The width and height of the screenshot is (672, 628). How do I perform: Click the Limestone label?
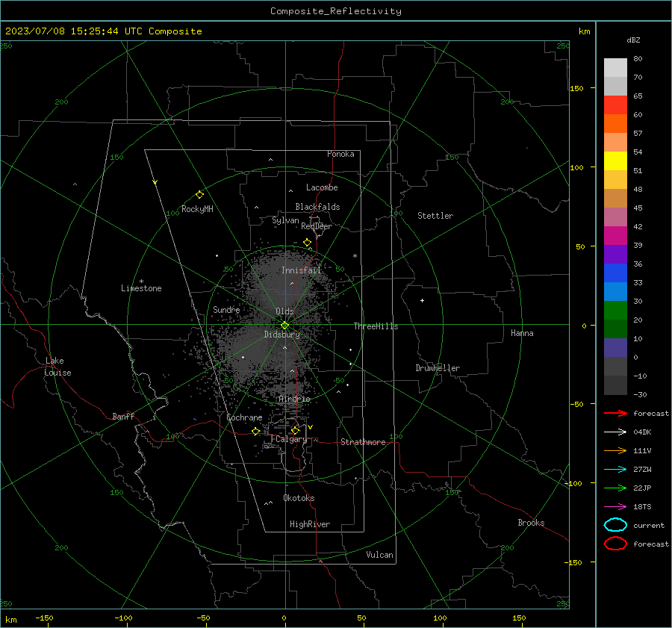tap(141, 288)
